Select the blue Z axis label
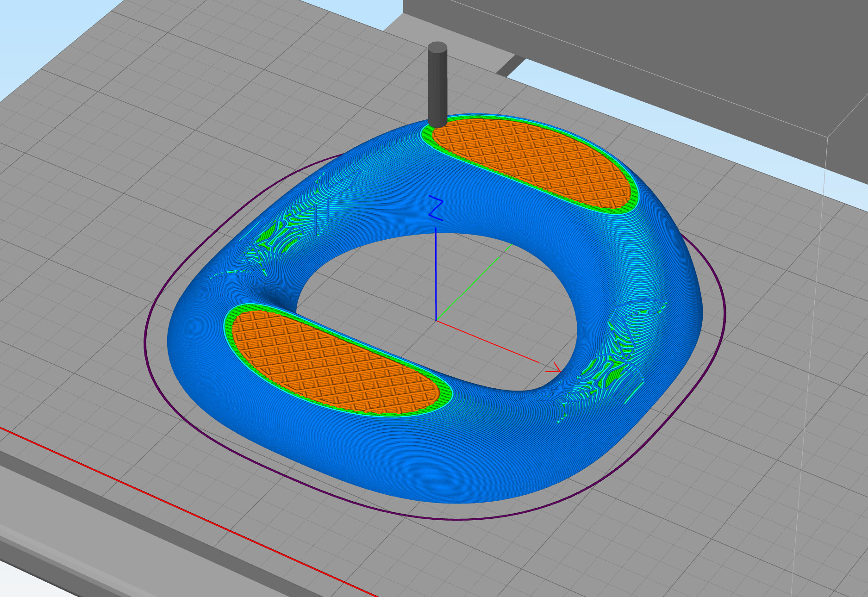The width and height of the screenshot is (868, 597). tap(436, 208)
